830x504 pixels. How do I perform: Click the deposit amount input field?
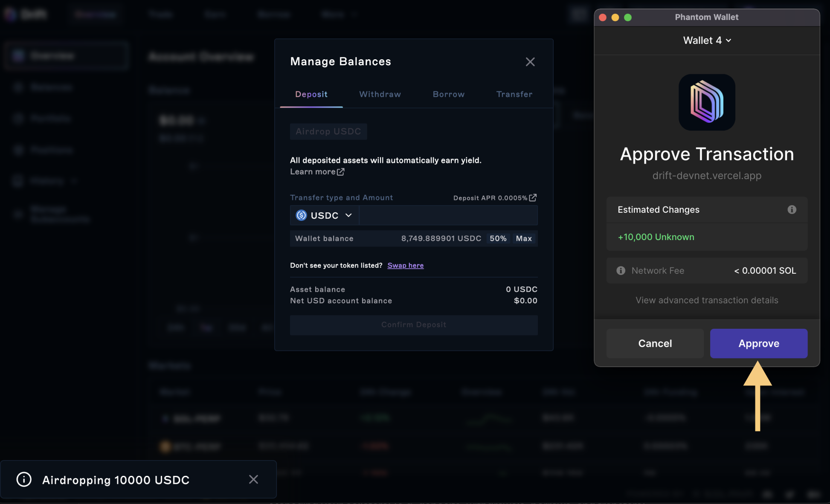point(448,215)
